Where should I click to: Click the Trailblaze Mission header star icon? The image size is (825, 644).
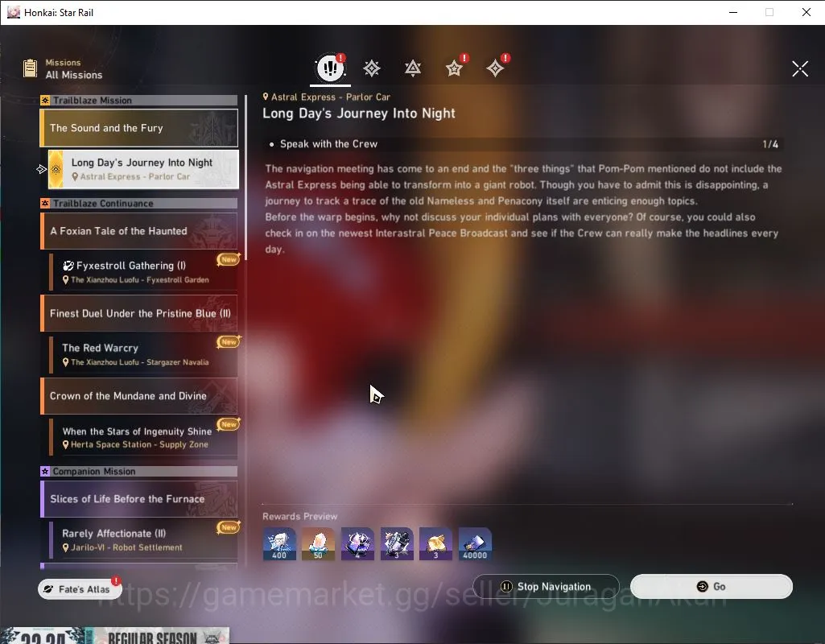coord(45,100)
